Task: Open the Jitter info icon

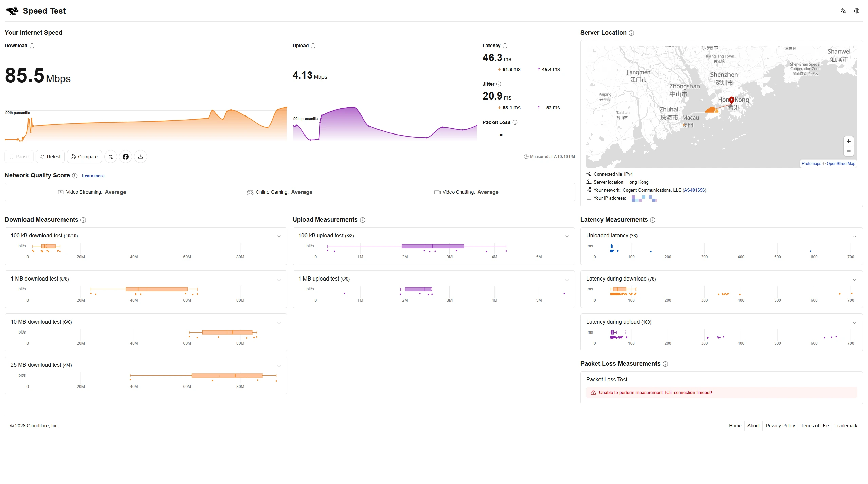Action: pos(499,84)
